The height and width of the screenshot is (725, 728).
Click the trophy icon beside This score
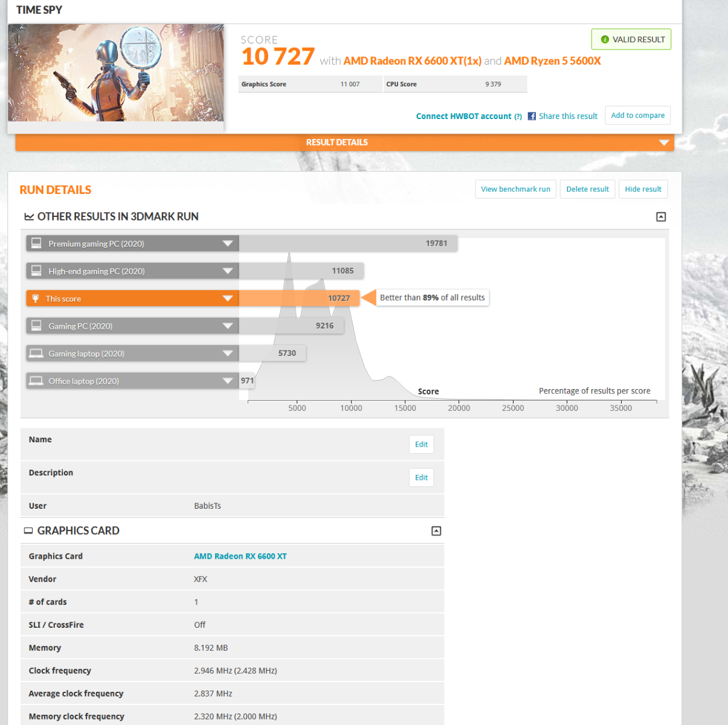[36, 298]
